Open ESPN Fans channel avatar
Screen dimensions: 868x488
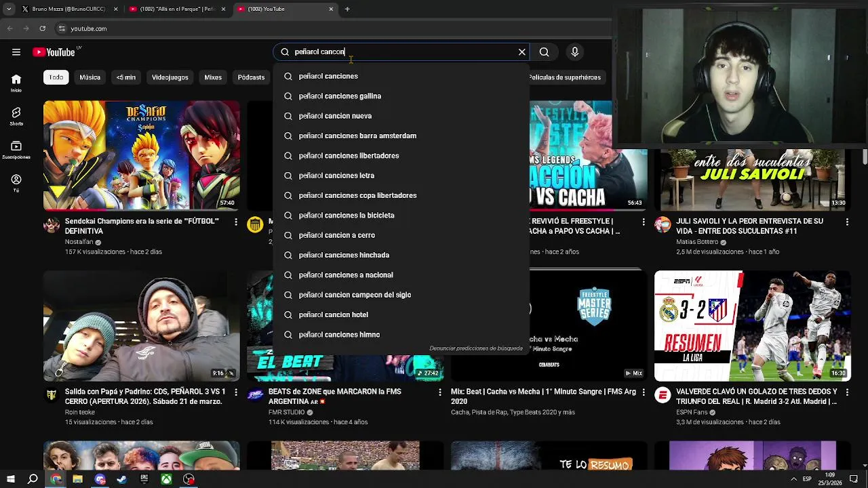tap(663, 395)
